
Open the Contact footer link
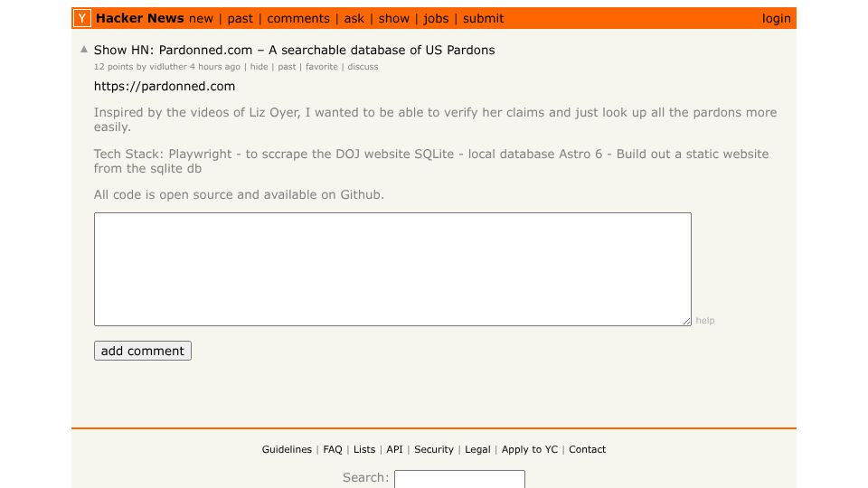588,449
